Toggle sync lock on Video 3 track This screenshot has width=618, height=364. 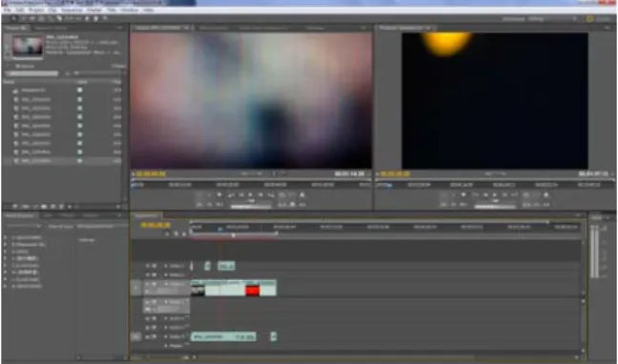click(x=154, y=266)
